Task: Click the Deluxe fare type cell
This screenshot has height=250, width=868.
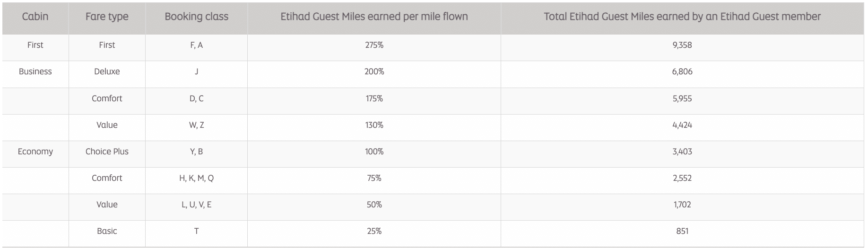Action: [x=107, y=71]
